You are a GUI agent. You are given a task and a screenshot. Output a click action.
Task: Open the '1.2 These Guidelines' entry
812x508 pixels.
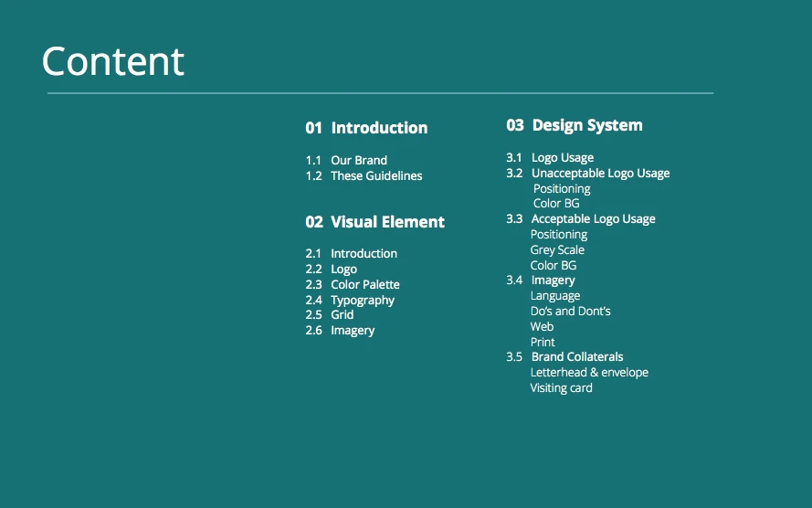pos(364,175)
